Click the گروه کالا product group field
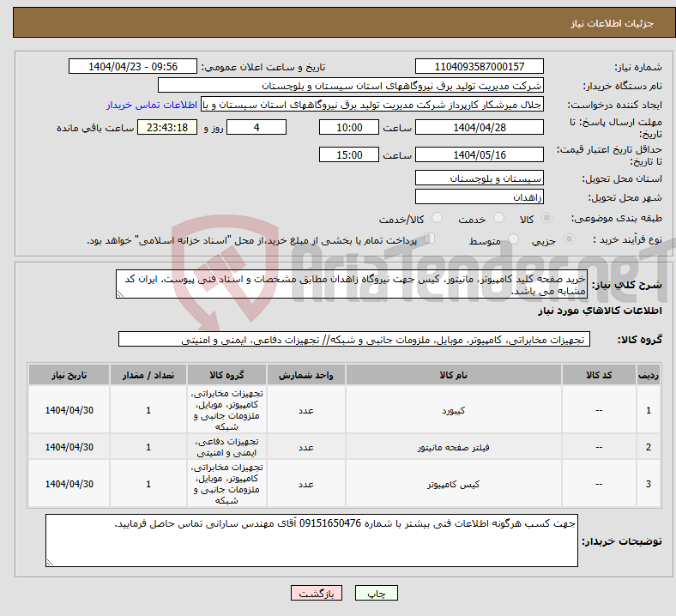 (354, 339)
